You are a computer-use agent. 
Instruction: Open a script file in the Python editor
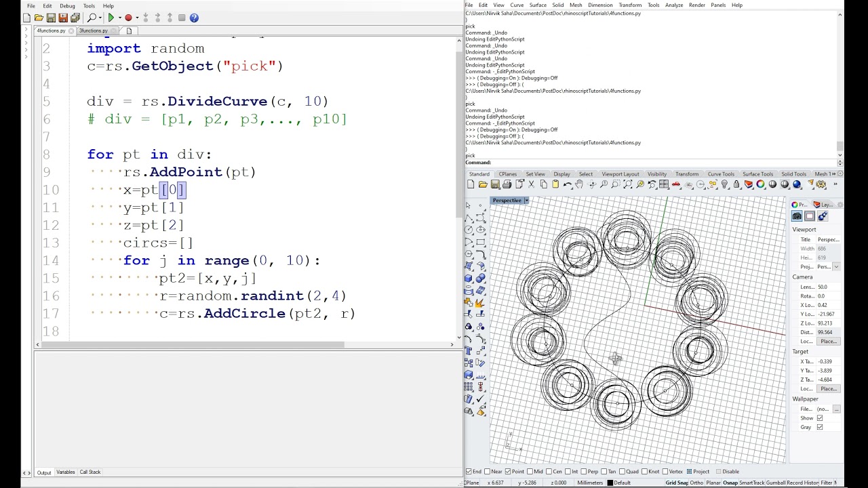coord(39,18)
